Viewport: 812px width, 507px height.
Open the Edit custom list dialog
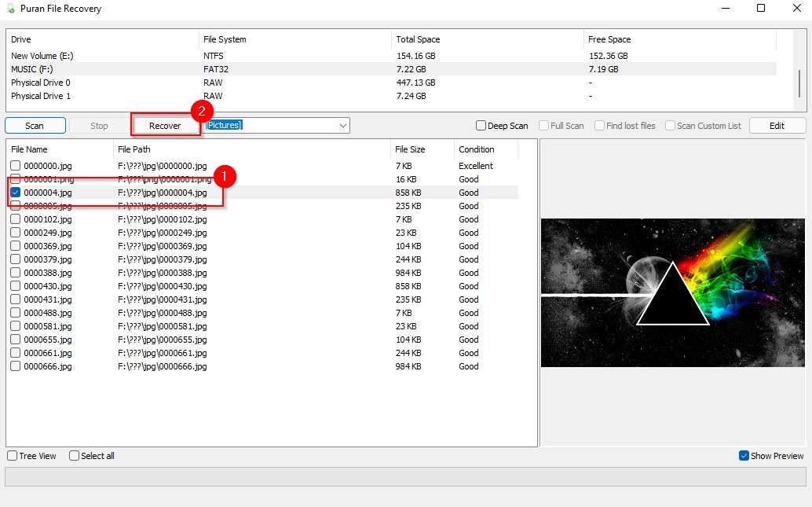click(x=777, y=124)
